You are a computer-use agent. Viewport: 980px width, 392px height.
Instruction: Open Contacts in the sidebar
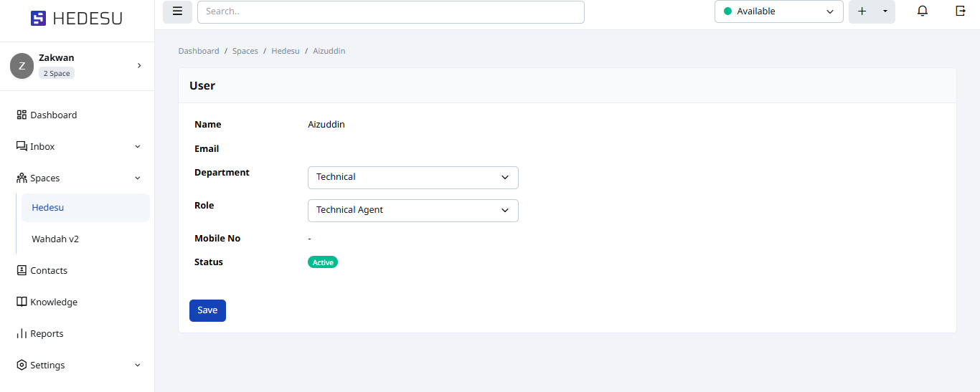coord(48,270)
